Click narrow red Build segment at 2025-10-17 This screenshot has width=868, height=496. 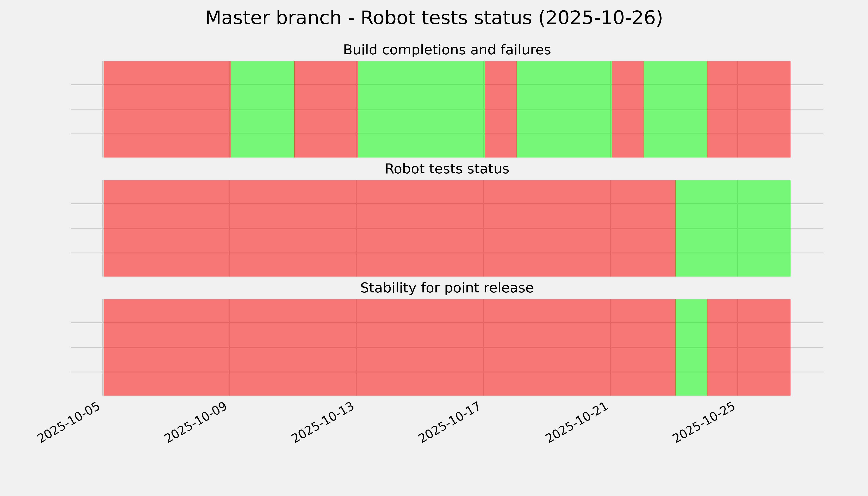500,109
